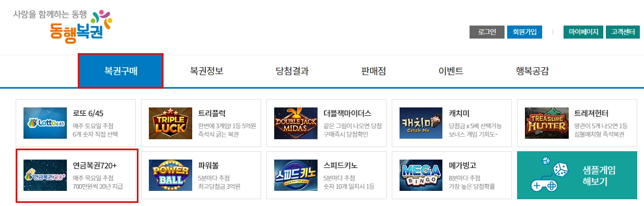Screen dimensions: 644x206
Task: Click the 회원가입 button
Action: (524, 32)
